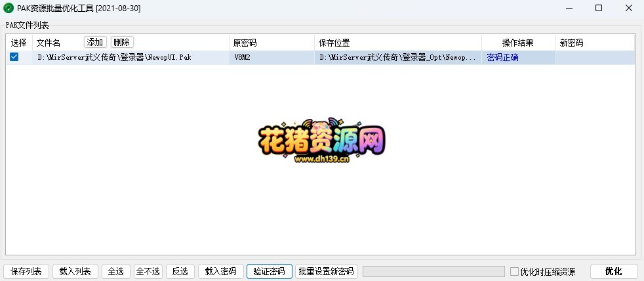
Task: Minimize the window
Action: (x=569, y=9)
